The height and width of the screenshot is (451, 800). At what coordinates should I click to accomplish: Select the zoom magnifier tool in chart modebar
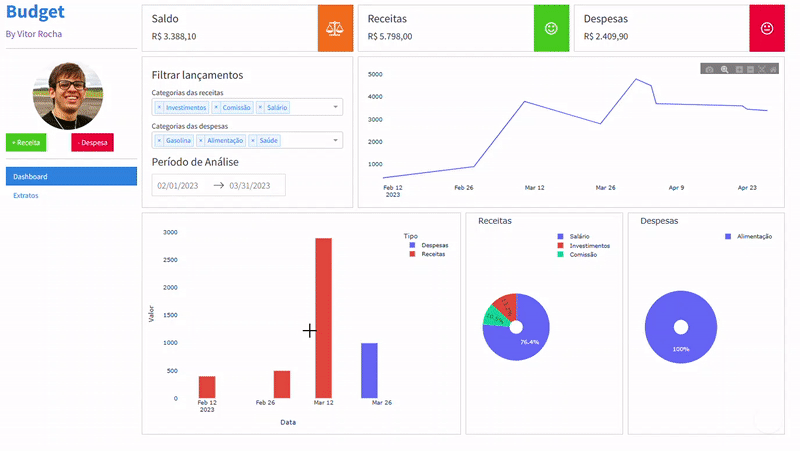724,69
